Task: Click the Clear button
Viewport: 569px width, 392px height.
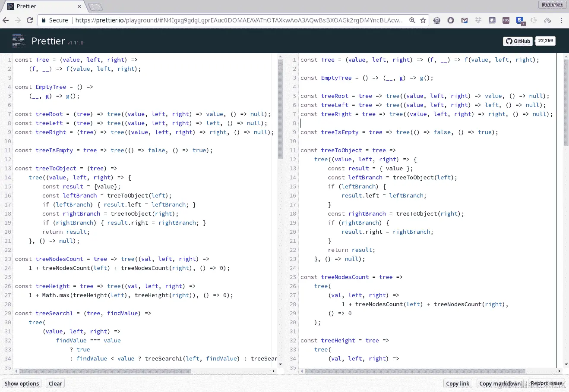Action: point(55,383)
